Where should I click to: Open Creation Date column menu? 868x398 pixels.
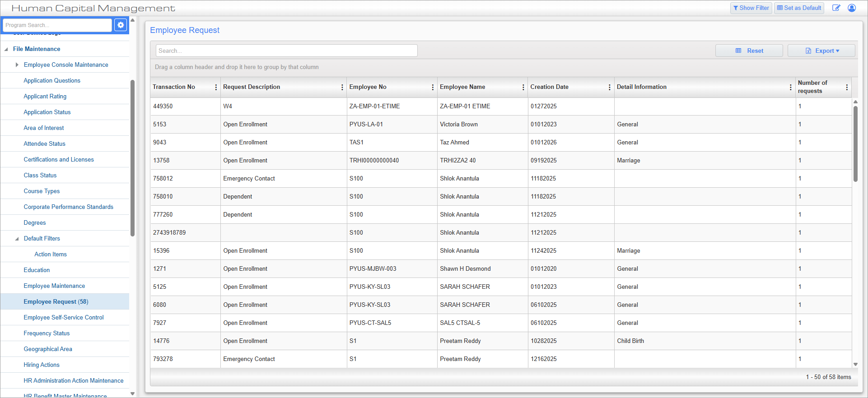click(610, 87)
